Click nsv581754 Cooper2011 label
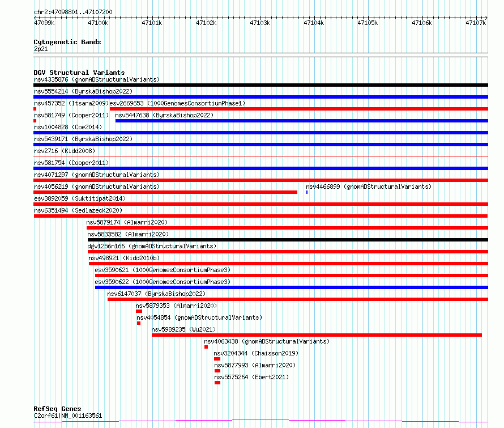The image size is (504, 428). (x=71, y=163)
